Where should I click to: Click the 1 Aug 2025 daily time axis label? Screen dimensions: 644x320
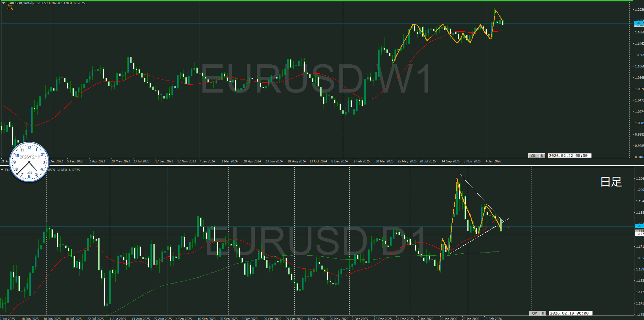[118, 319]
